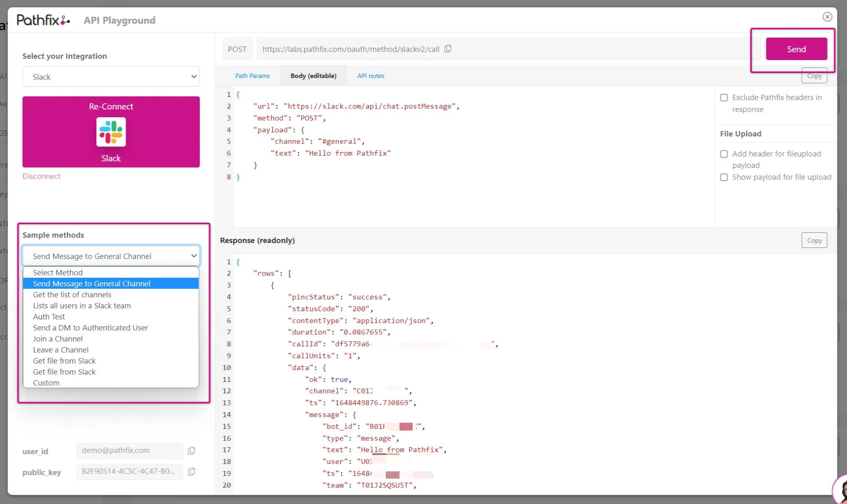The width and height of the screenshot is (847, 504).
Task: Copy the request body with Copy button
Action: [x=814, y=76]
